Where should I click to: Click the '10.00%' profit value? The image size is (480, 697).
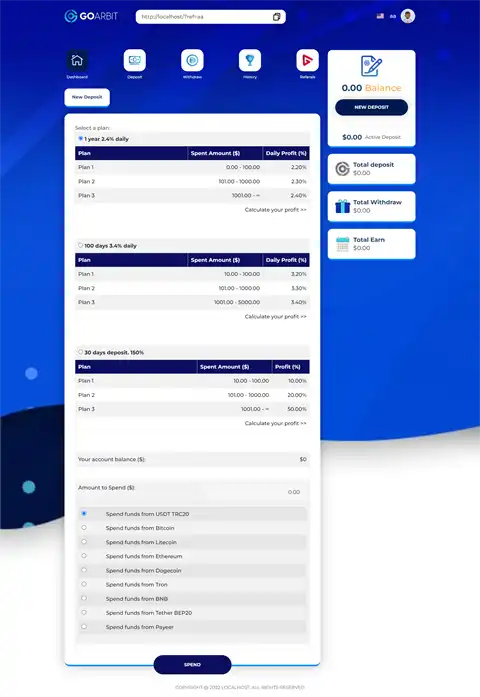tap(297, 381)
